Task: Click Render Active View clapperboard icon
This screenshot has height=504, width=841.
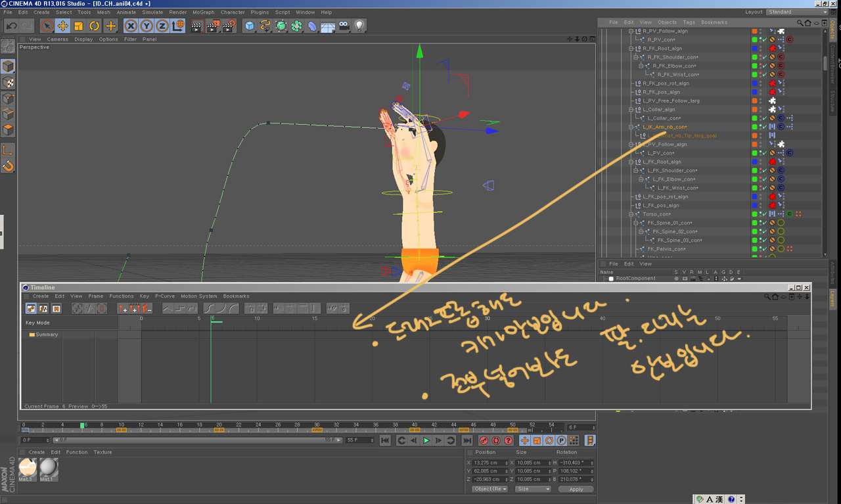Action: point(197,26)
